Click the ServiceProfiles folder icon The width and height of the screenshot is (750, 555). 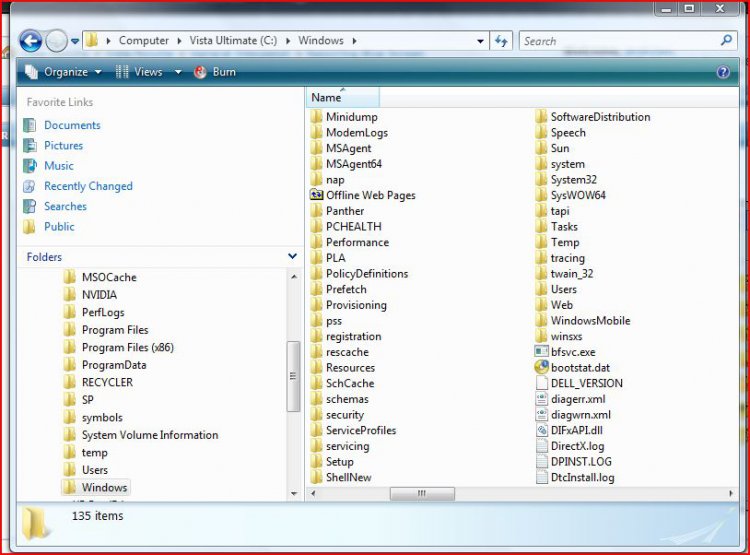(316, 430)
